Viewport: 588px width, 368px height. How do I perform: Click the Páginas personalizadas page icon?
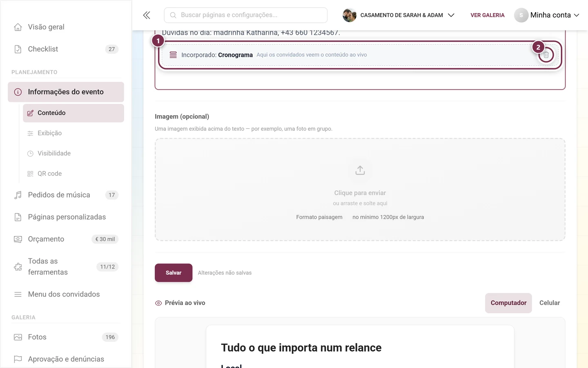click(x=18, y=217)
